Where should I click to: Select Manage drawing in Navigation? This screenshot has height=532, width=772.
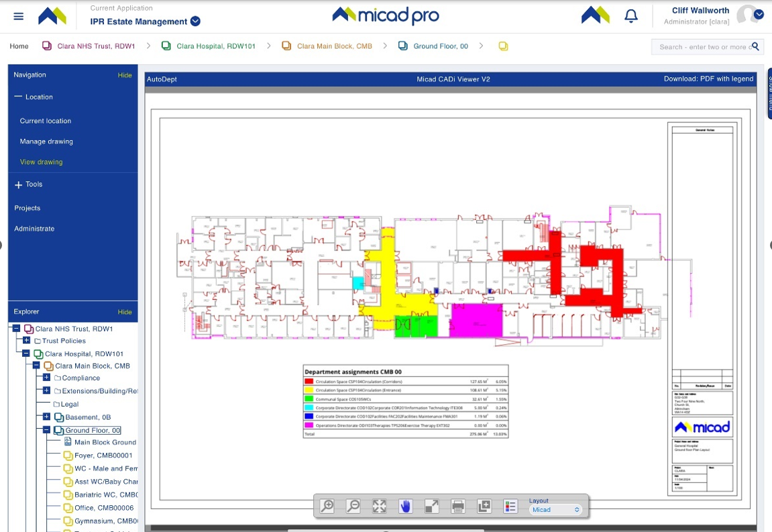[46, 142]
